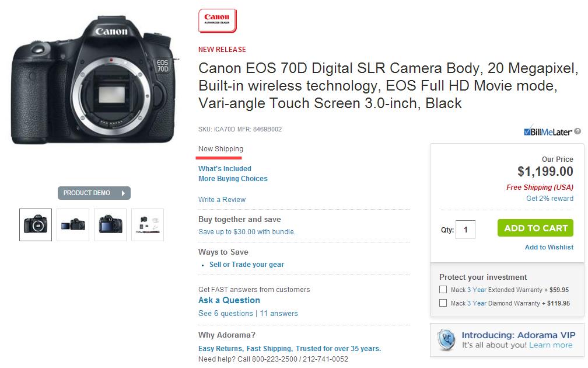
Task: View More Buying Choices
Action: [x=233, y=179]
